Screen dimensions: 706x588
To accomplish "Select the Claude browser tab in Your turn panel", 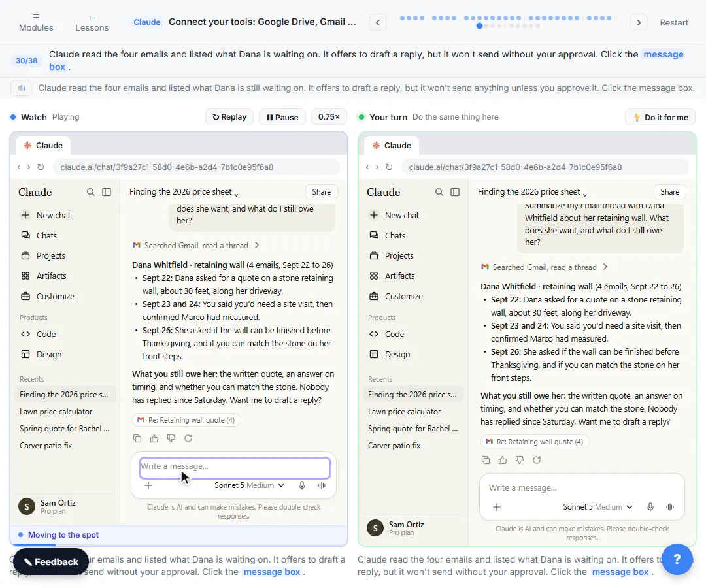I will [x=392, y=145].
